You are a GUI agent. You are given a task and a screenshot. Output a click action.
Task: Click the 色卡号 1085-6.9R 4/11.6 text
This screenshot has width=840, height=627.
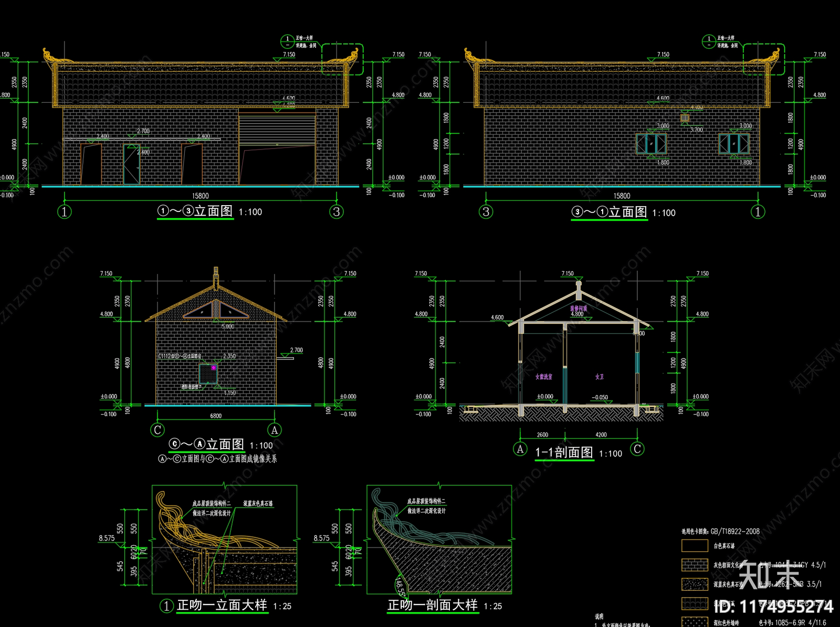click(792, 623)
